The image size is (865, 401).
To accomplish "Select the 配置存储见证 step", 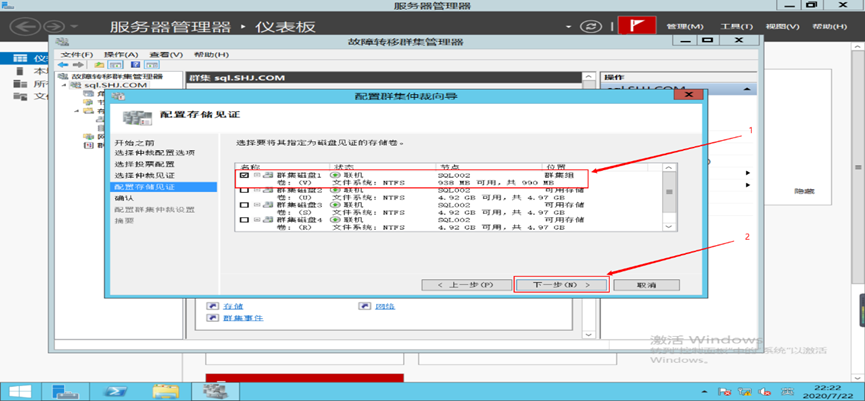I will pyautogui.click(x=163, y=187).
